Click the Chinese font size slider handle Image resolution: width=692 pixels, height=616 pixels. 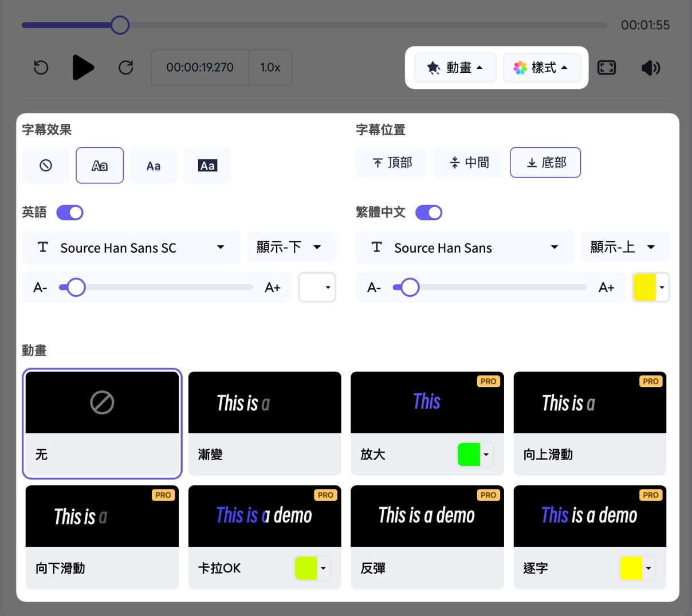coord(410,287)
